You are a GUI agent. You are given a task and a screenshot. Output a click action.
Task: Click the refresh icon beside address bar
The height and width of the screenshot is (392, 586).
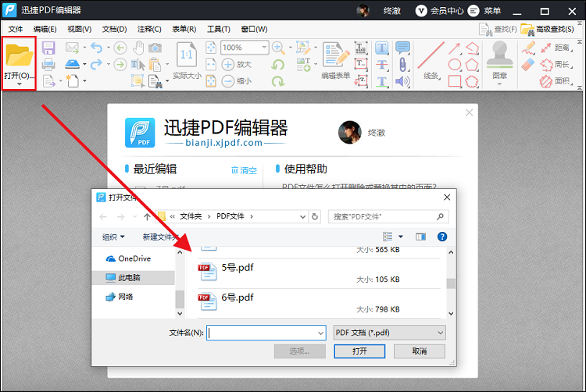[x=315, y=216]
